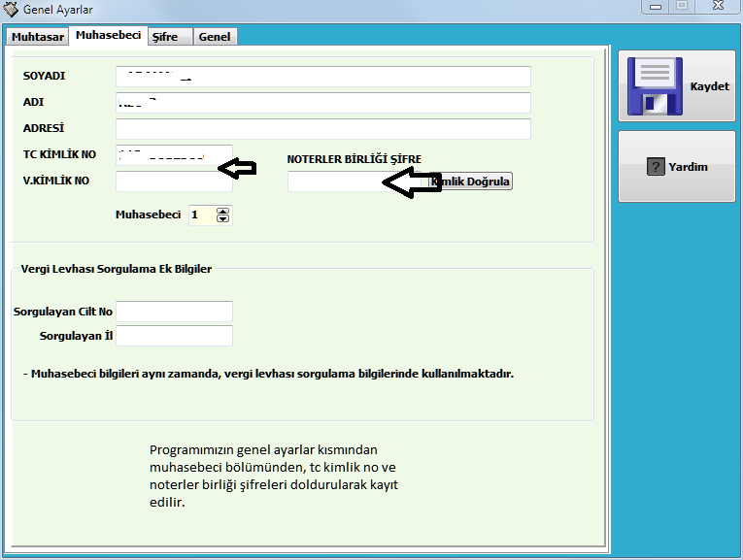The height and width of the screenshot is (560, 743).
Task: Close the Genel Ayarlar window
Action: point(720,7)
